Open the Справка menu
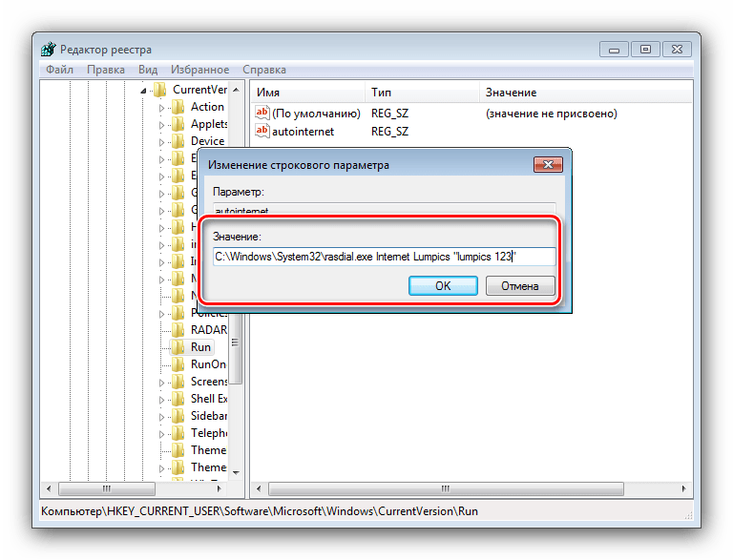Image resolution: width=733 pixels, height=560 pixels. click(264, 70)
